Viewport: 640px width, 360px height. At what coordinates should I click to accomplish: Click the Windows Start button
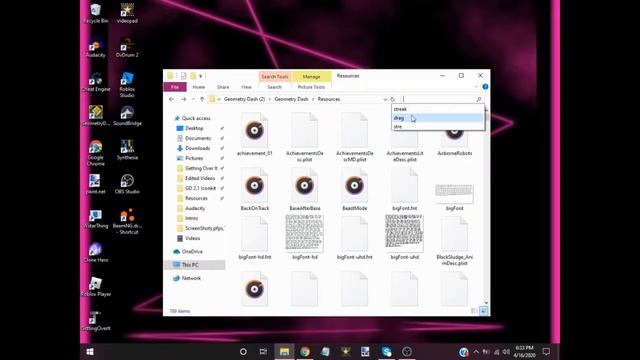click(x=90, y=351)
